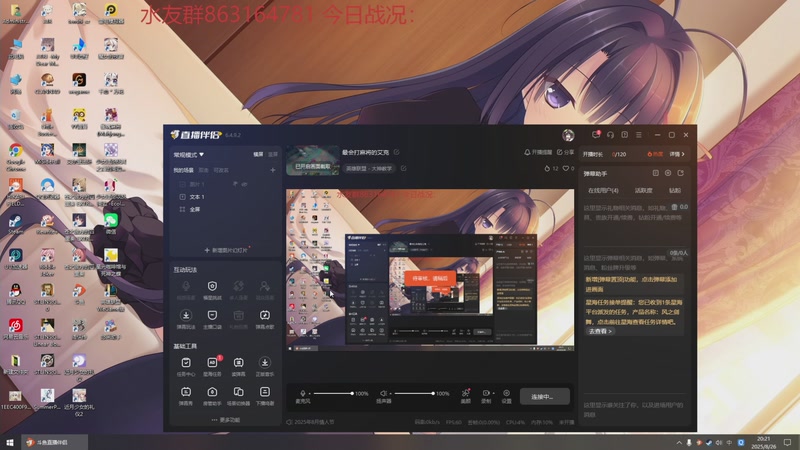Click the messages icon with red dot

[595, 135]
